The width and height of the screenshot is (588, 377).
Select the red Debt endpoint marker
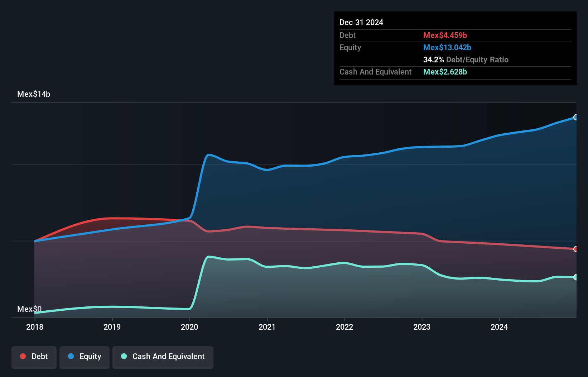pos(576,249)
